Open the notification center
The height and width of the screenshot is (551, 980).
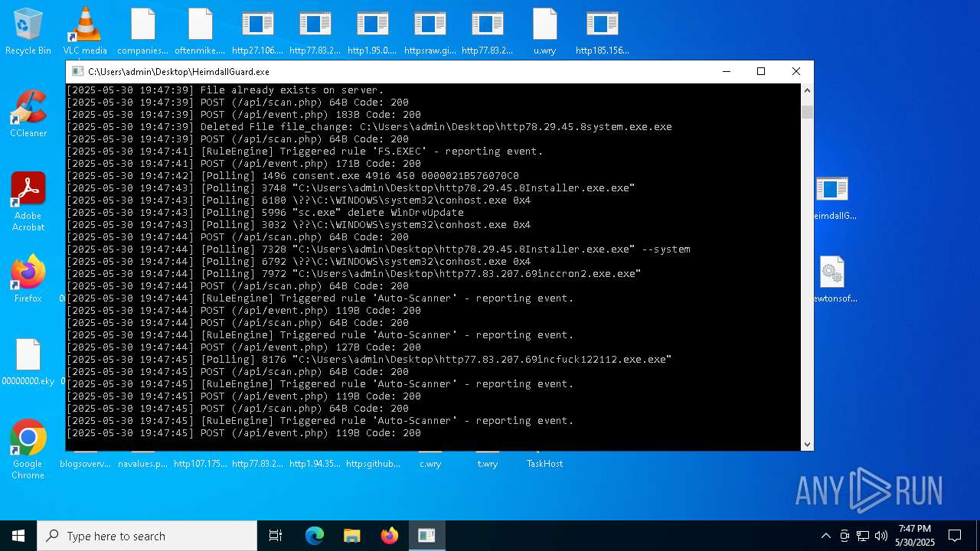pos(955,536)
